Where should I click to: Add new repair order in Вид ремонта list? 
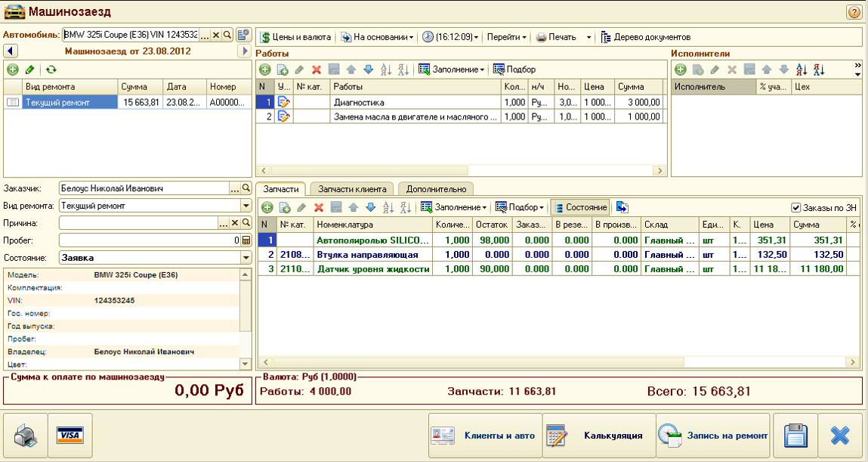pyautogui.click(x=13, y=70)
